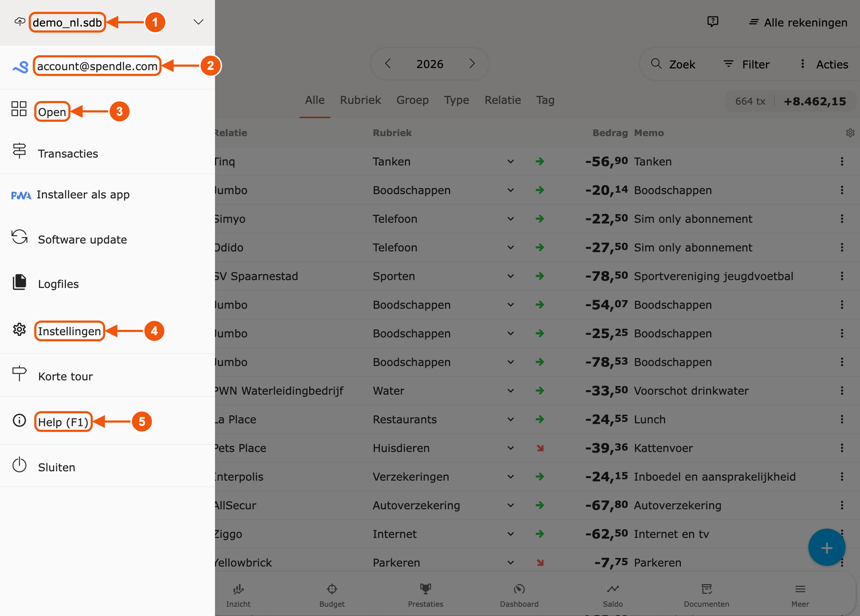Expand the Huisdieren category dropdown chevron
Viewport: 860px width, 616px height.
pyautogui.click(x=511, y=448)
